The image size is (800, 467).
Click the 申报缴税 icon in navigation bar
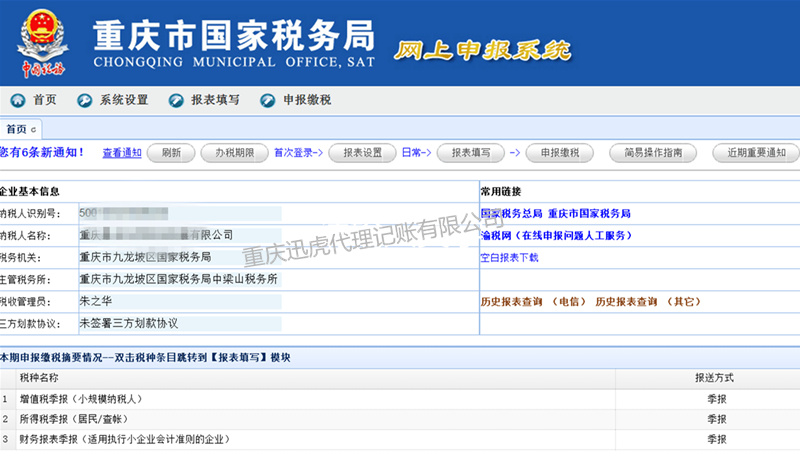click(x=268, y=101)
